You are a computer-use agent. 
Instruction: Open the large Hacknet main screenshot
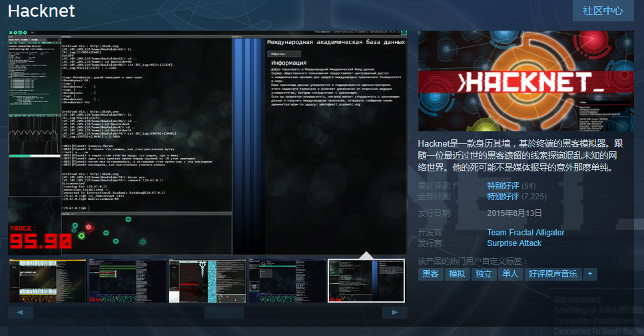(x=207, y=142)
